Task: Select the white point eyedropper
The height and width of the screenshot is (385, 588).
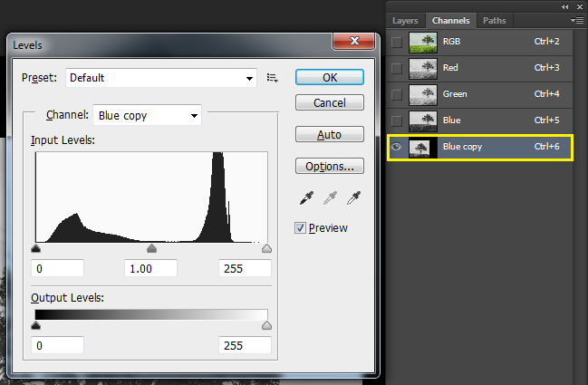Action: point(354,197)
